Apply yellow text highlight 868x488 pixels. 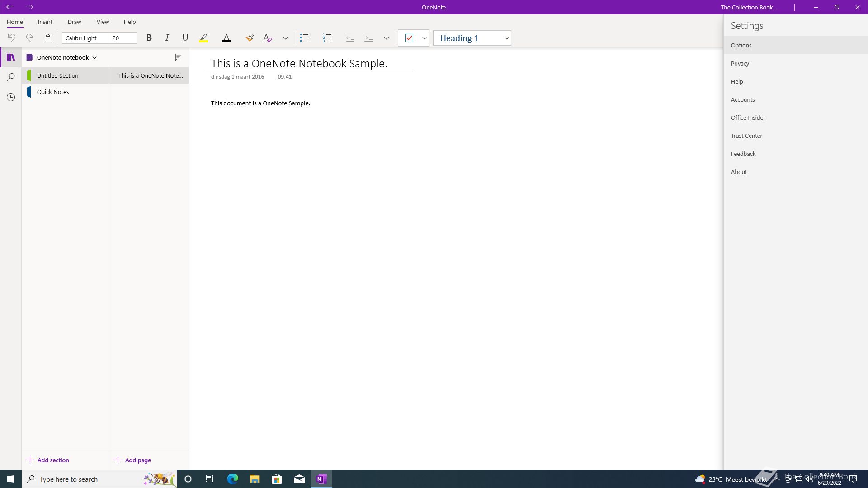click(203, 38)
